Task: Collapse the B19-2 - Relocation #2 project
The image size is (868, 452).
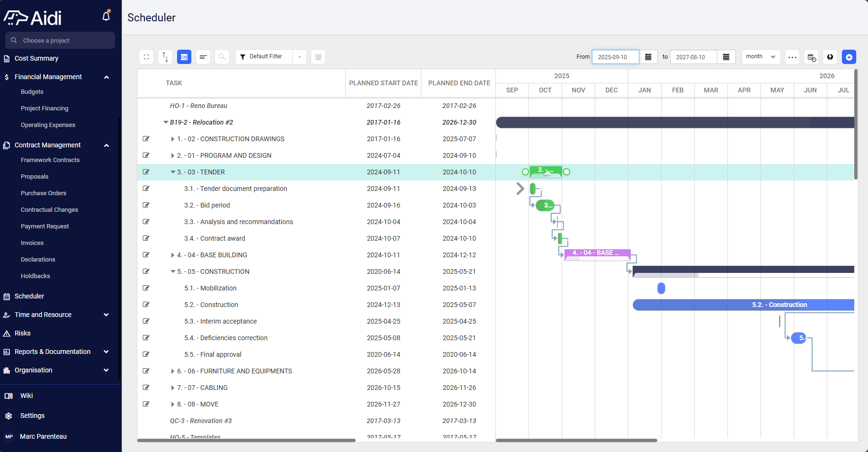Action: tap(166, 122)
